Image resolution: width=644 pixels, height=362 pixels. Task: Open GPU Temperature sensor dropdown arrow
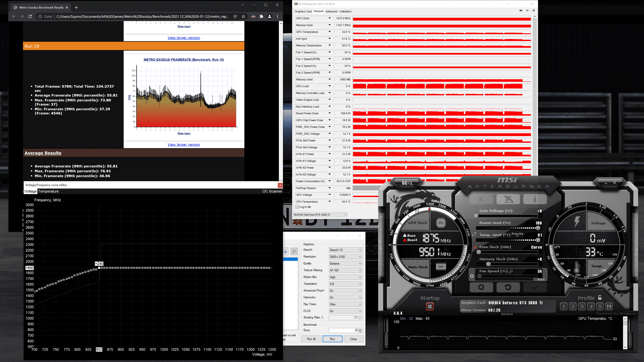tap(329, 32)
